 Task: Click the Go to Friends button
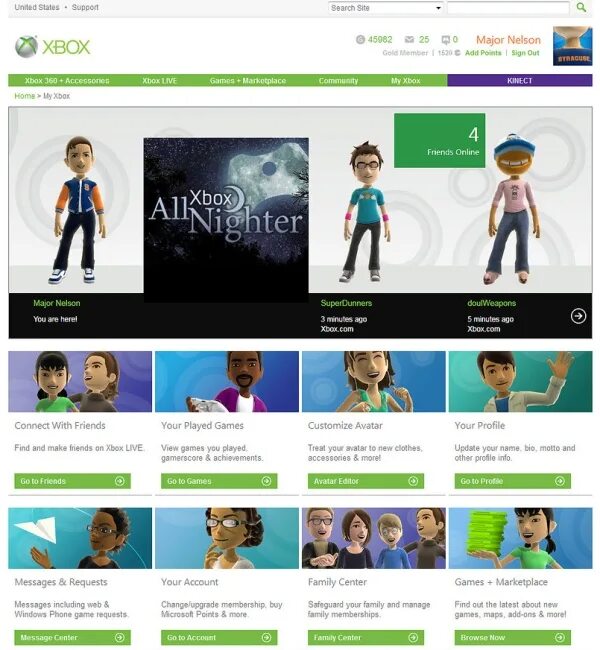(x=73, y=481)
